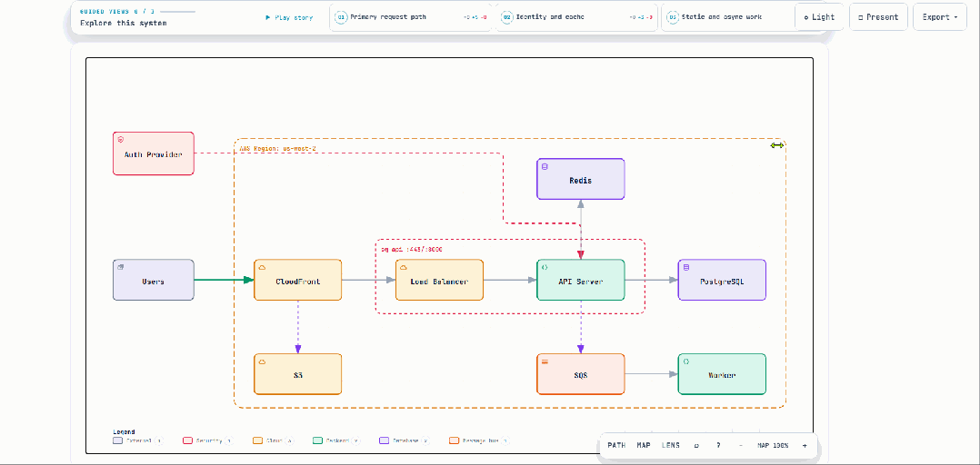The height and width of the screenshot is (465, 980).
Task: Click the cloud icon on the CloudFront node
Action: click(x=262, y=267)
